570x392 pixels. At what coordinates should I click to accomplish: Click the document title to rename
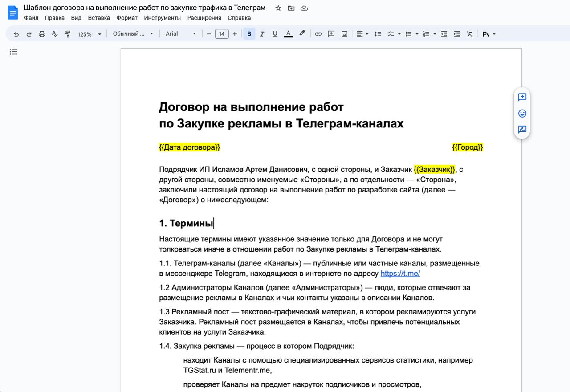pyautogui.click(x=145, y=8)
